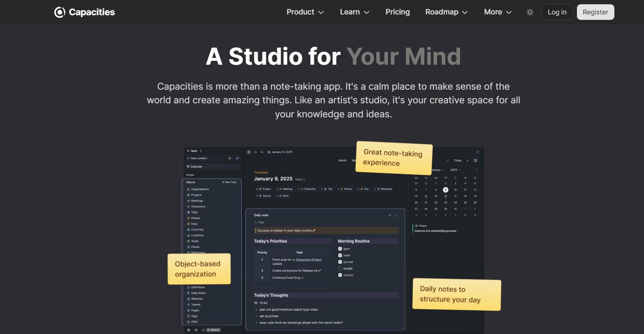Click the Capacities logo icon
Image resolution: width=644 pixels, height=334 pixels.
tap(60, 12)
